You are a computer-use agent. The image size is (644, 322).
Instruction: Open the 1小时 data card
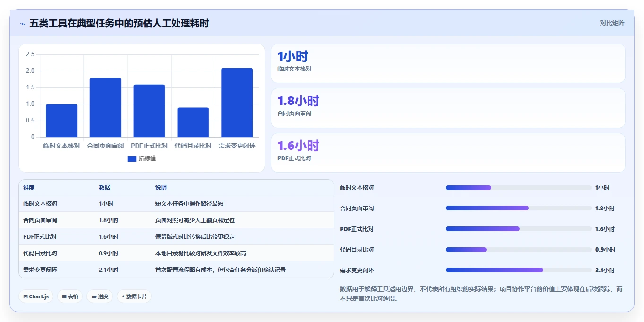(448, 63)
